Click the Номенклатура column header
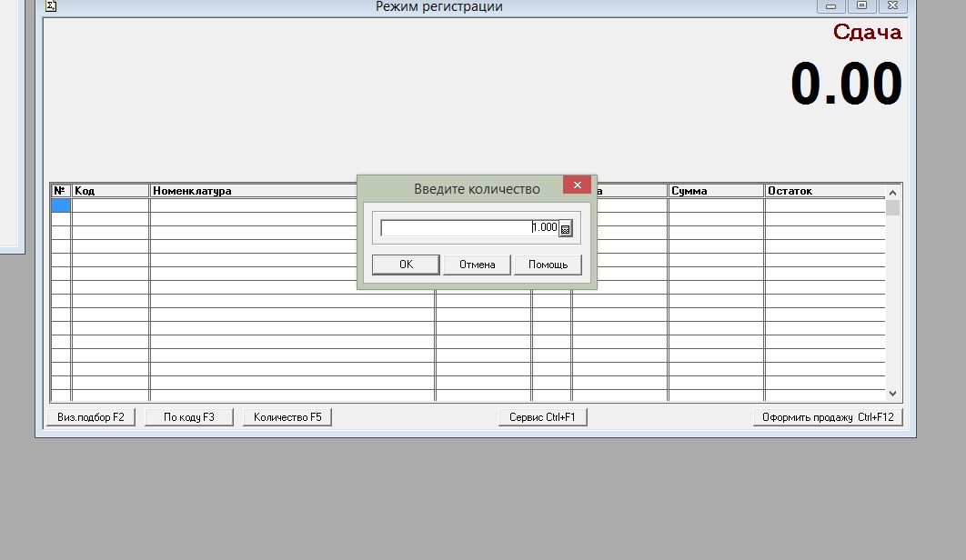 [x=255, y=191]
